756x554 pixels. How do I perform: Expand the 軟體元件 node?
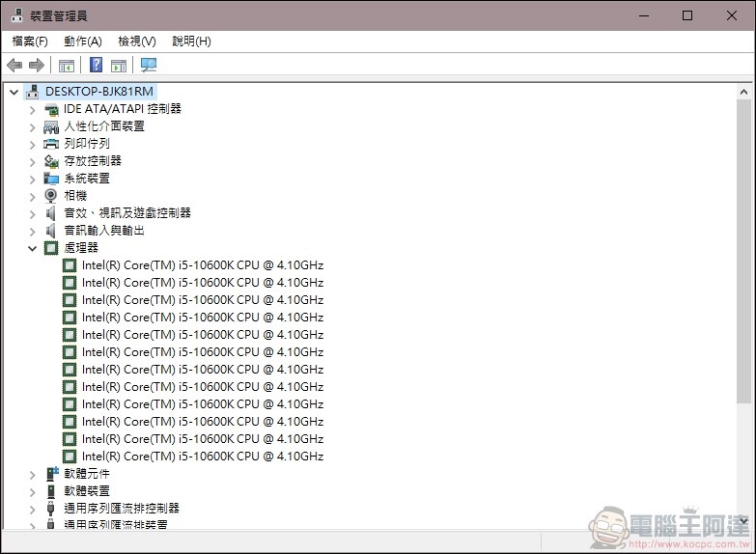(x=32, y=475)
